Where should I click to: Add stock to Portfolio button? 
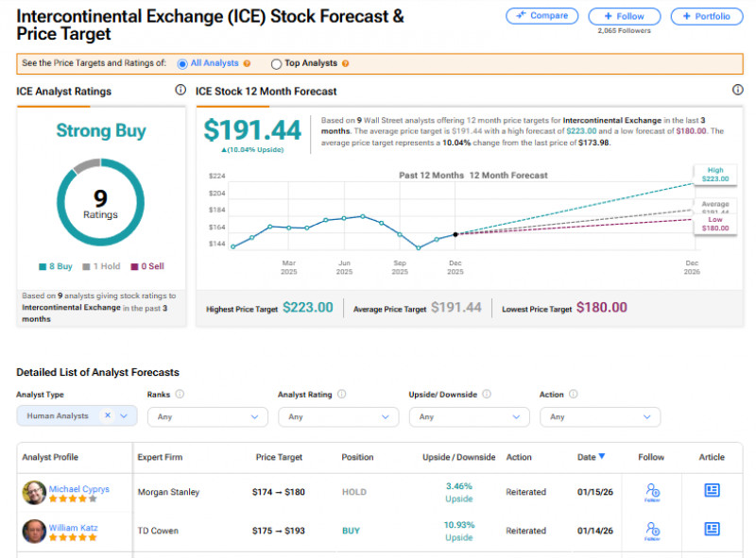[x=706, y=16]
